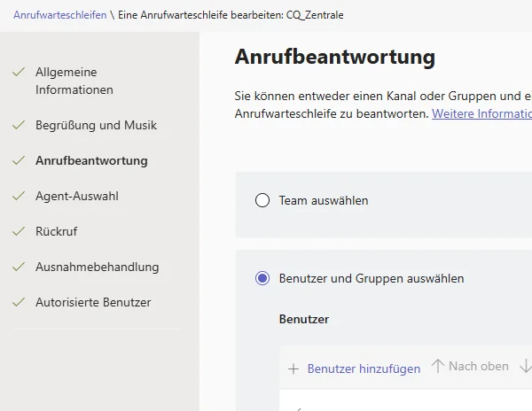
Task: Click the down arrow icon after Nach oben
Action: [x=526, y=366]
